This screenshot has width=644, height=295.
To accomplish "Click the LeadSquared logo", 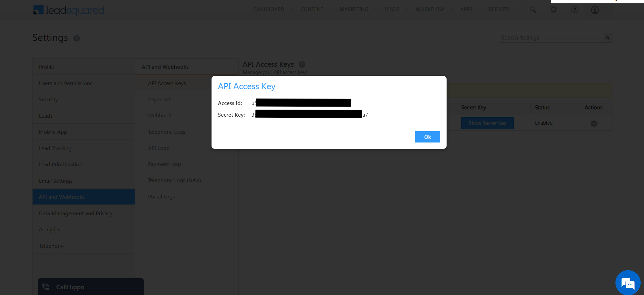I will (x=69, y=10).
